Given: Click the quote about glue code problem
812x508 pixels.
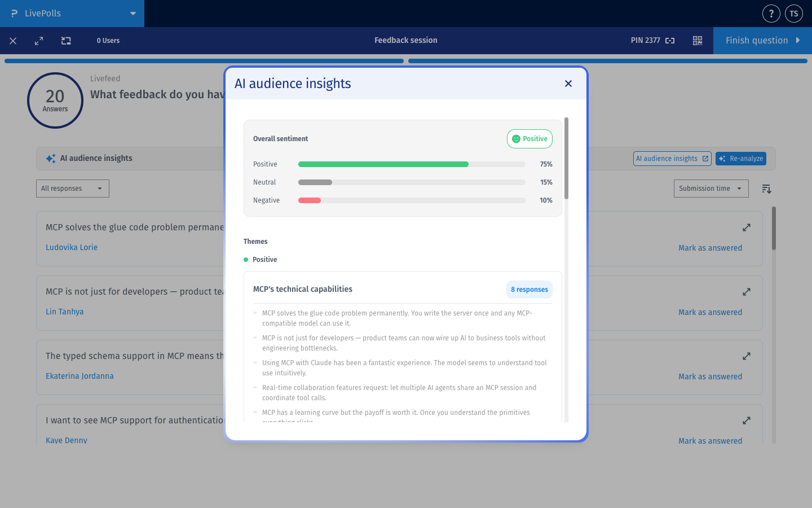Looking at the screenshot, I should [397, 318].
